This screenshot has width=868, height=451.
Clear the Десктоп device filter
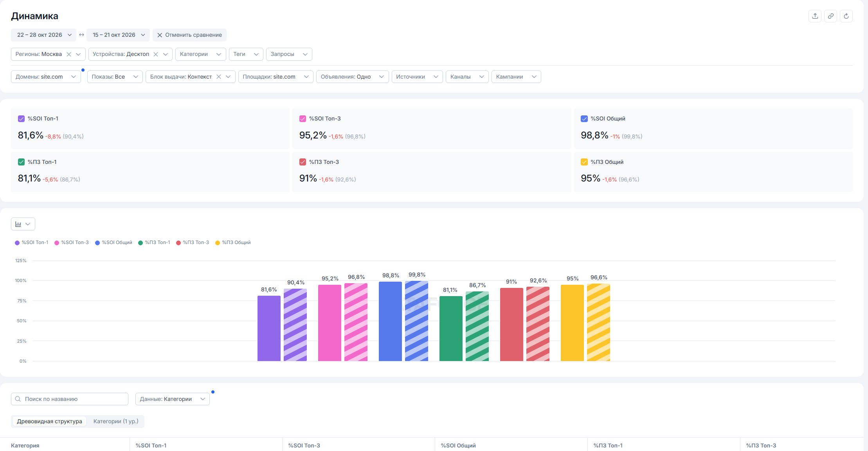(156, 54)
